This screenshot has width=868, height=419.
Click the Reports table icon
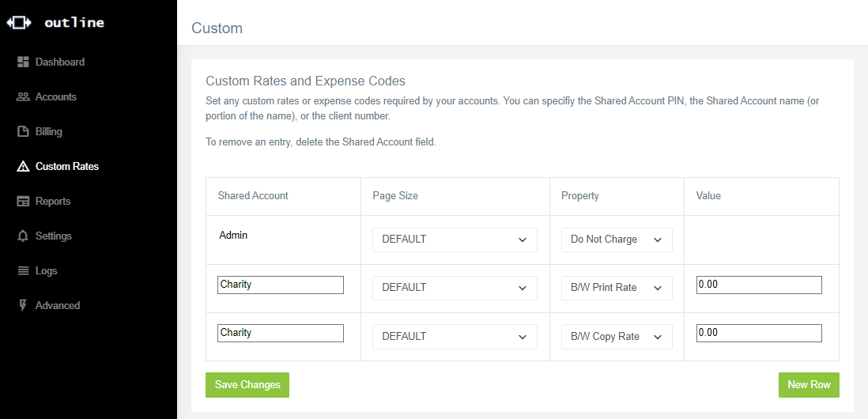(x=23, y=201)
